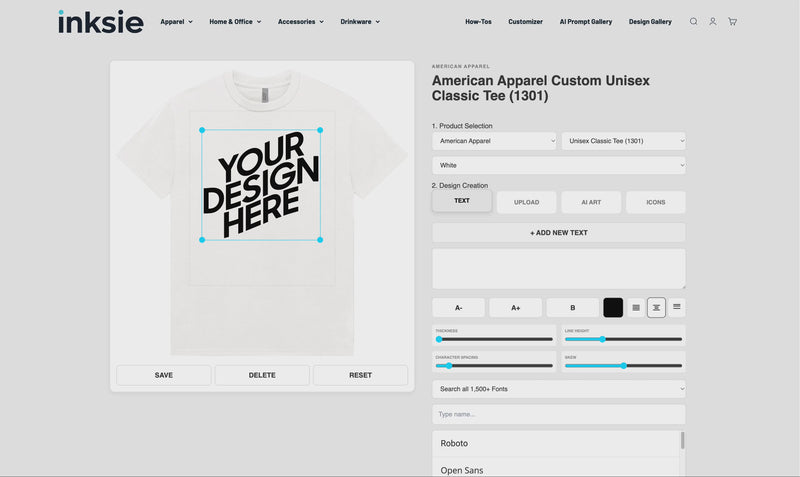The height and width of the screenshot is (477, 800).
Task: Click + ADD NEW TEXT button
Action: pos(558,232)
